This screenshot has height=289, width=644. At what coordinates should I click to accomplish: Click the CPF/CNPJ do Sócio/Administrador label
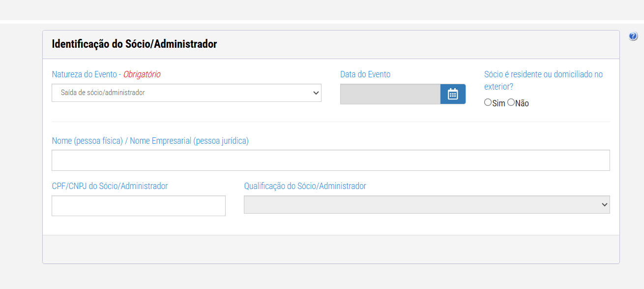[x=110, y=186]
